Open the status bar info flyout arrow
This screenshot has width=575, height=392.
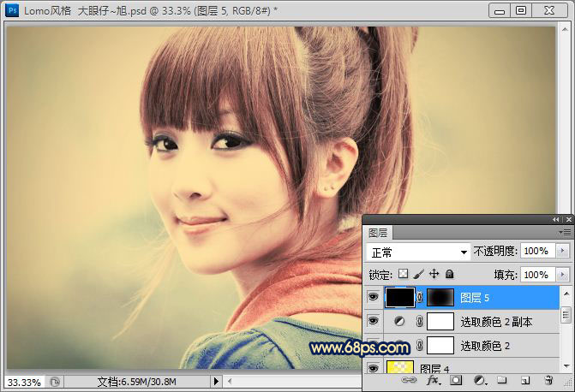[x=216, y=382]
